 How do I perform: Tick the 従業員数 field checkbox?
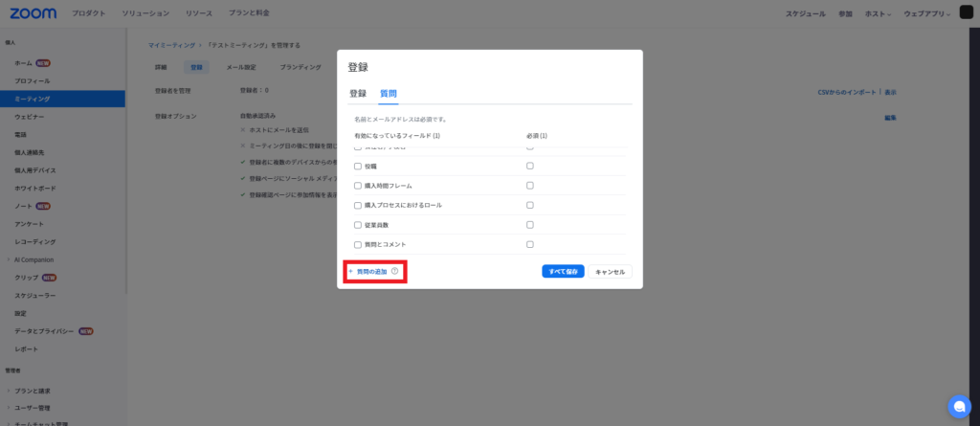(x=358, y=225)
